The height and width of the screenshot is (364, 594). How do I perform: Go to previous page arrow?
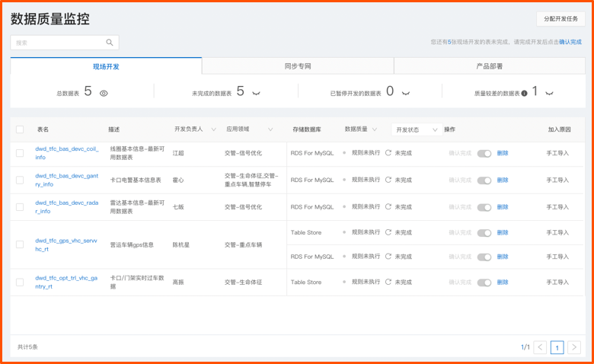540,347
